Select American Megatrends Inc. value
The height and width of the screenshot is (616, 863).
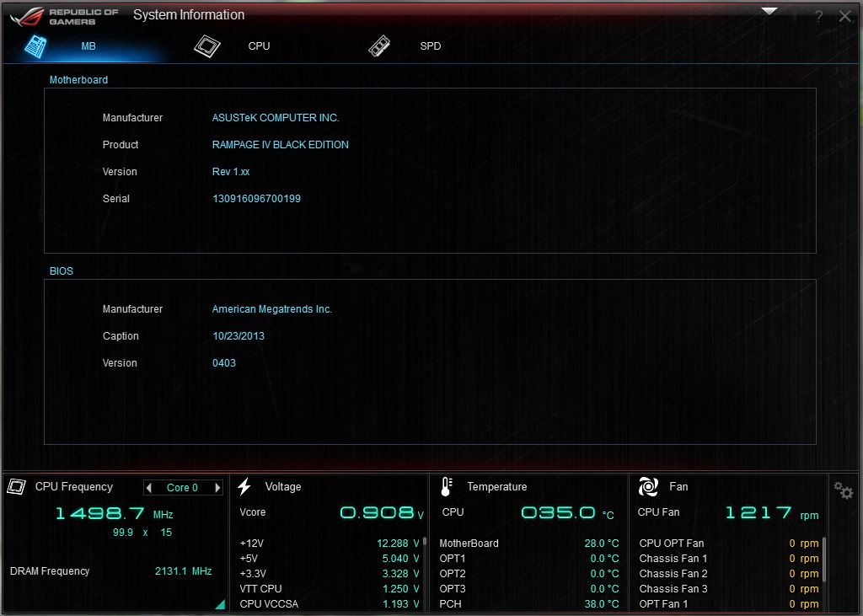(x=272, y=309)
